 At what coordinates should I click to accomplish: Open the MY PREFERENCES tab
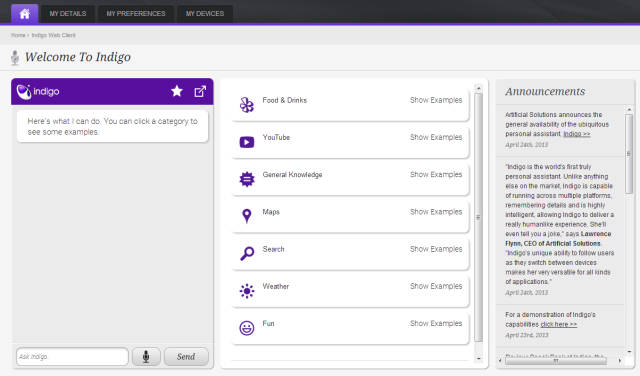[x=136, y=14]
